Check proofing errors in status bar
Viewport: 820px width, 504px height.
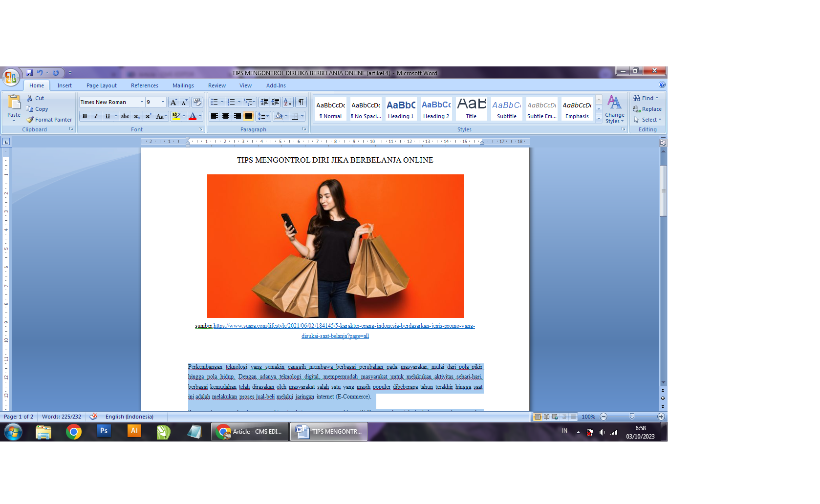pos(93,417)
